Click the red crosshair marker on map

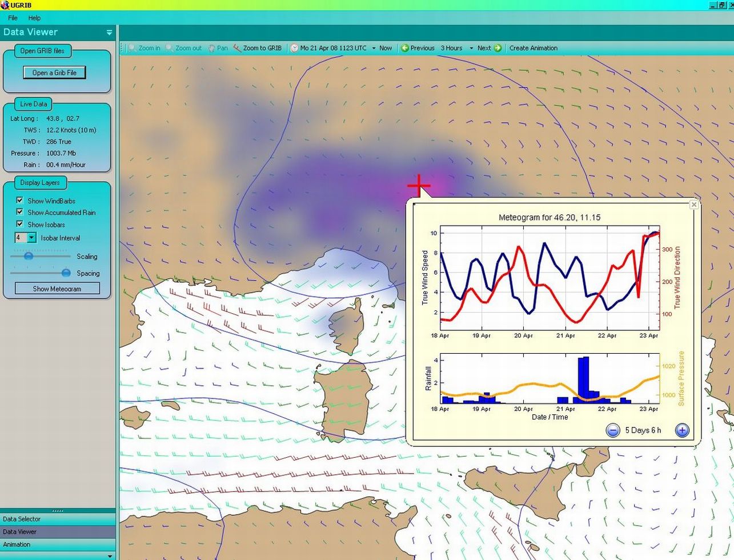click(419, 185)
